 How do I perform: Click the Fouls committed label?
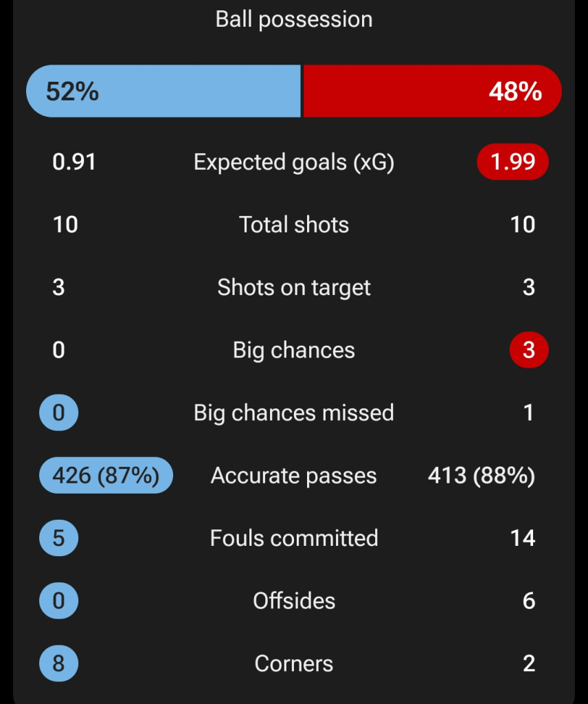pos(294,538)
